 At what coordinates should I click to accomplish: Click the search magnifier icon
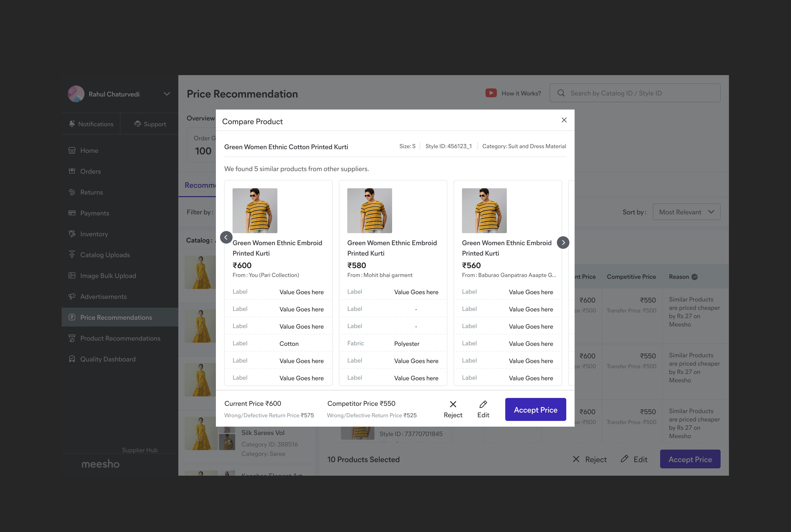[561, 93]
